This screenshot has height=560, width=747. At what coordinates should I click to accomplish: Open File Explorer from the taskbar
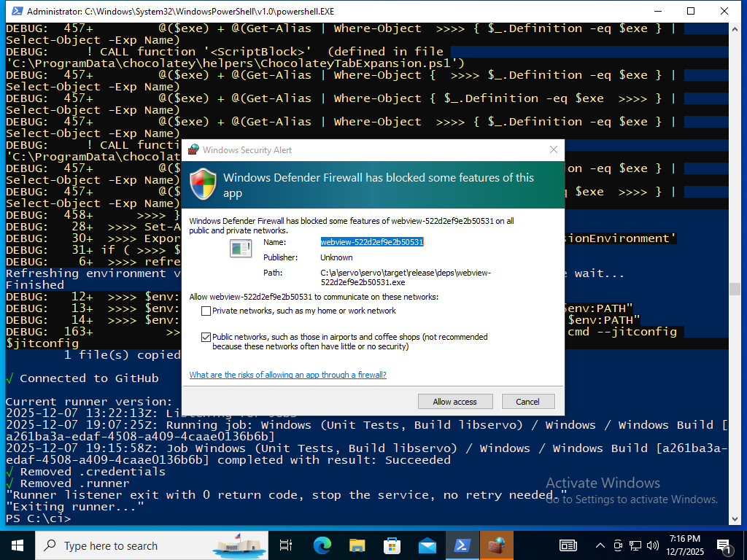[x=357, y=545]
